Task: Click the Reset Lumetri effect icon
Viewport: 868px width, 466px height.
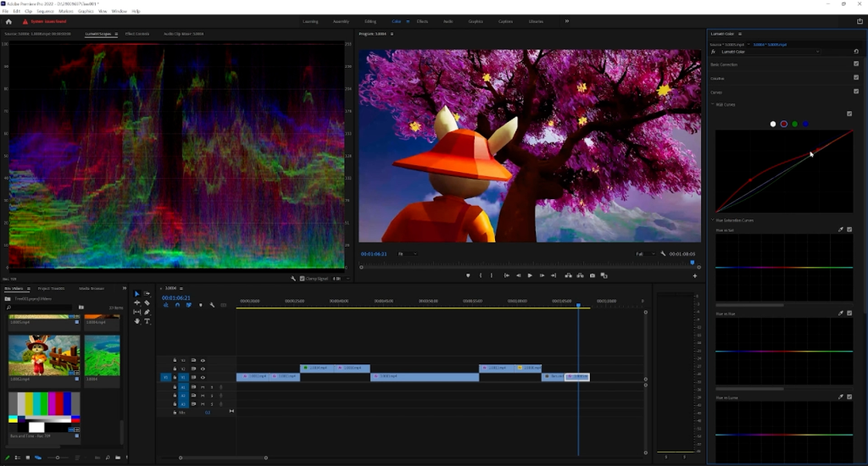Action: click(856, 52)
